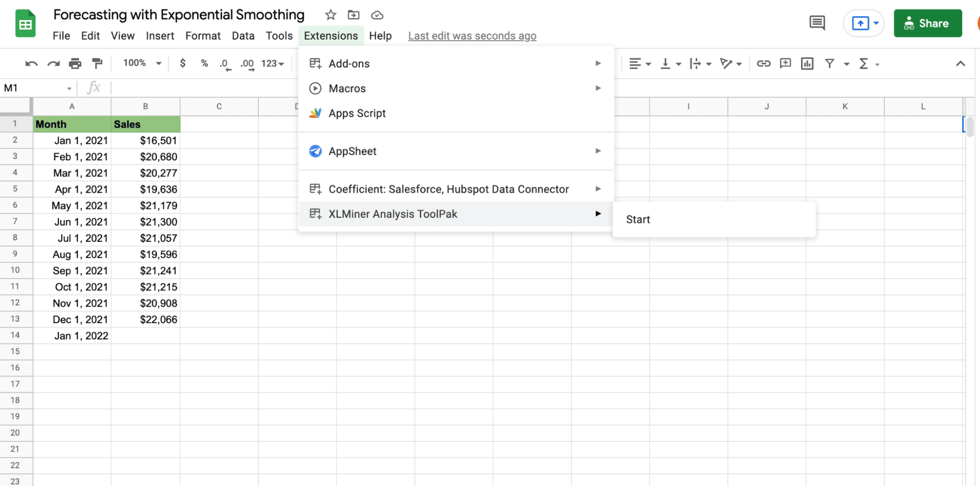Click Start in XLMiner submenu

click(x=638, y=220)
